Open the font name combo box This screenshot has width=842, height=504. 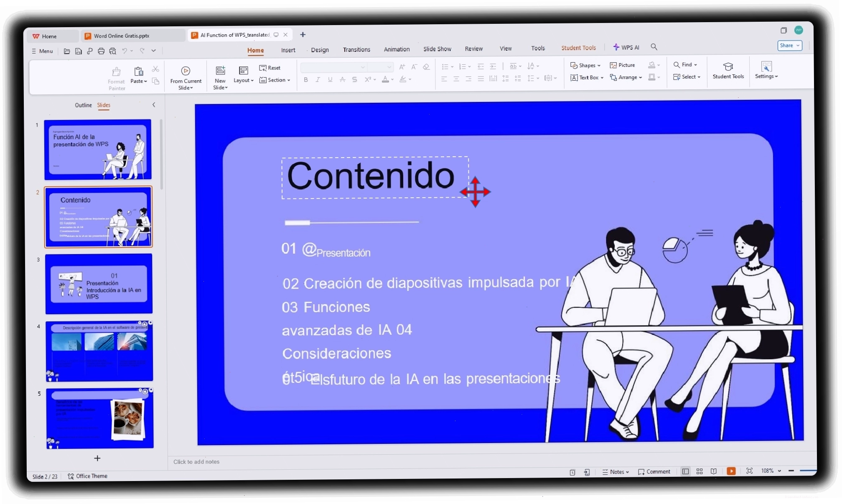tap(333, 67)
